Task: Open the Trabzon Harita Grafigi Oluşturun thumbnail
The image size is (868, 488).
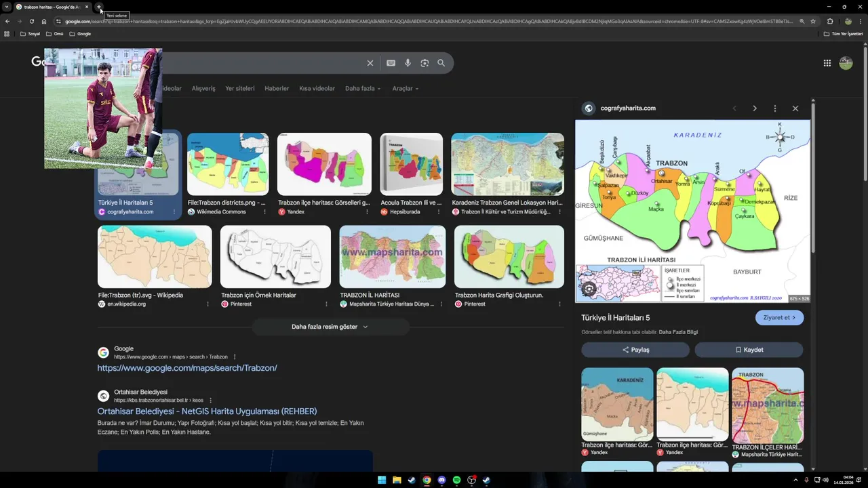Action: [509, 257]
